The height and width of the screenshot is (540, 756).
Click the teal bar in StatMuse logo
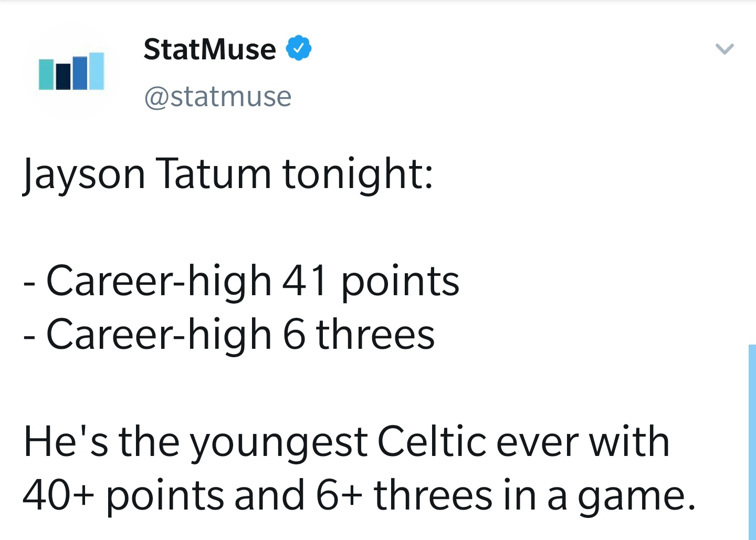[x=46, y=75]
